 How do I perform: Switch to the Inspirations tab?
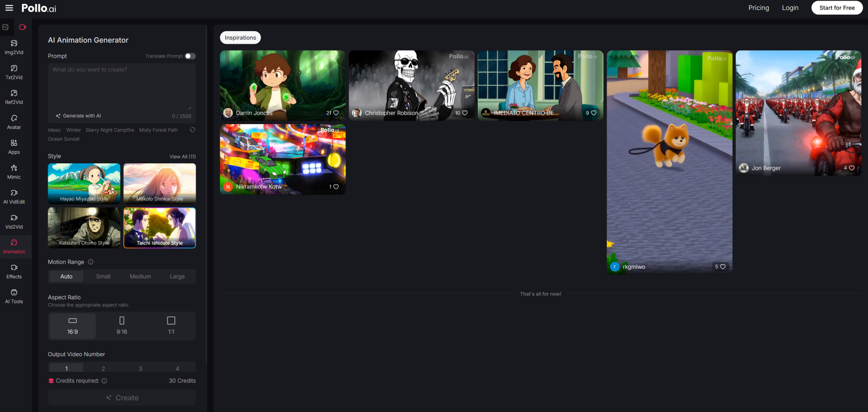240,38
